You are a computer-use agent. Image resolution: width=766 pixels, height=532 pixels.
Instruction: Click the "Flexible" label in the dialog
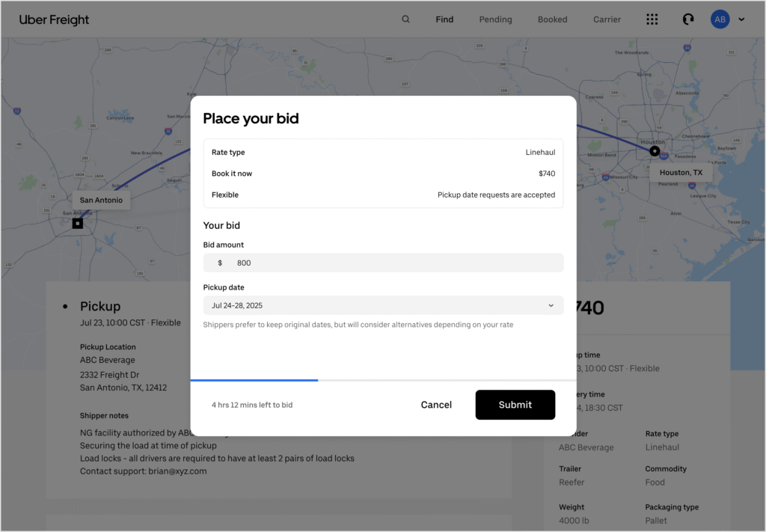[225, 195]
